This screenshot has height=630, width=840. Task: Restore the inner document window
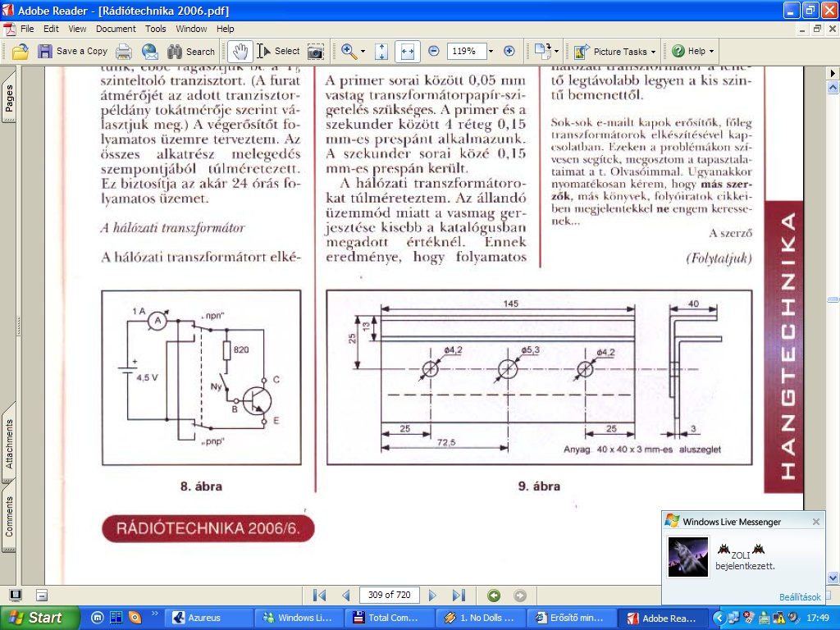coord(817,29)
